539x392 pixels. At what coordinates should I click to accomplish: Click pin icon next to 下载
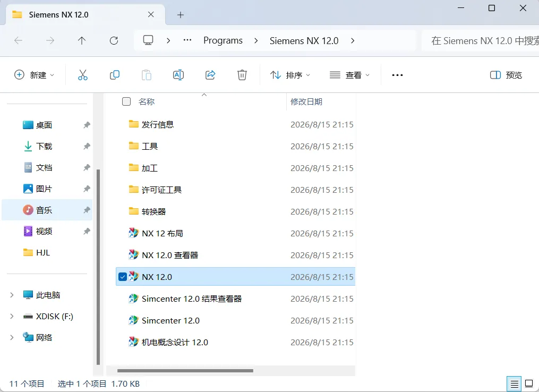pyautogui.click(x=87, y=146)
